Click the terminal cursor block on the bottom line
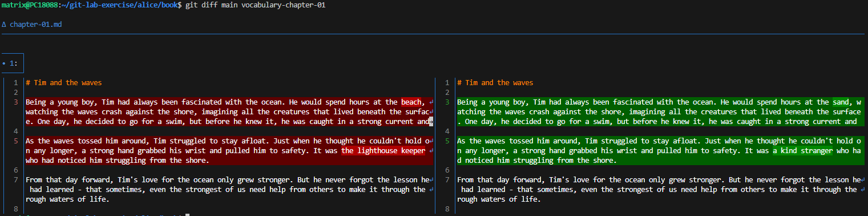 click(187, 215)
